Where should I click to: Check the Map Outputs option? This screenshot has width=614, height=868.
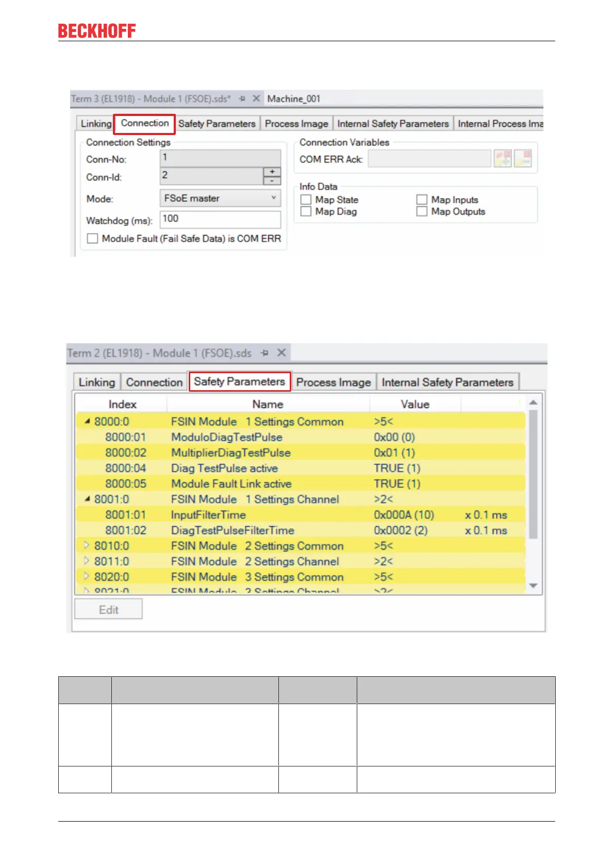[422, 211]
